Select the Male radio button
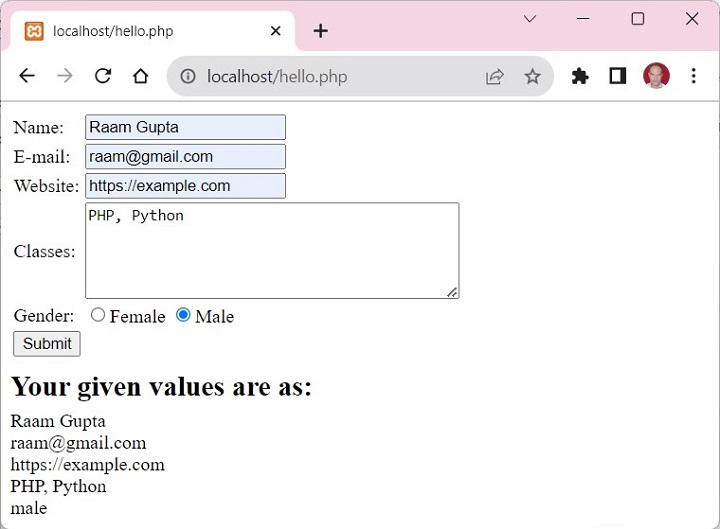The height and width of the screenshot is (529, 720). (183, 315)
